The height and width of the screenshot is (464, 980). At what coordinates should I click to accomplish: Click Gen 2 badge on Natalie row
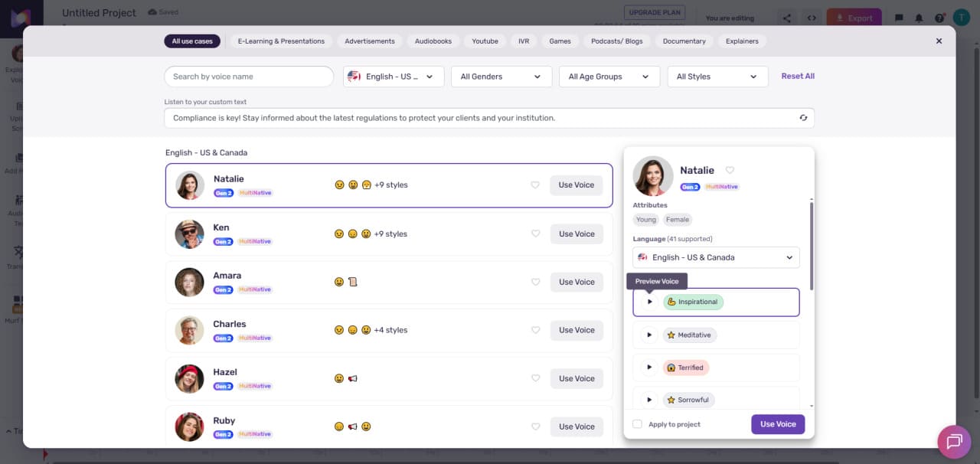coord(223,193)
